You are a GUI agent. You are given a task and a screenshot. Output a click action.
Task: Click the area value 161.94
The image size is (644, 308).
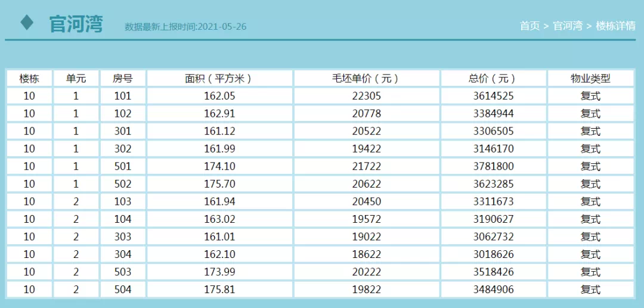(219, 201)
